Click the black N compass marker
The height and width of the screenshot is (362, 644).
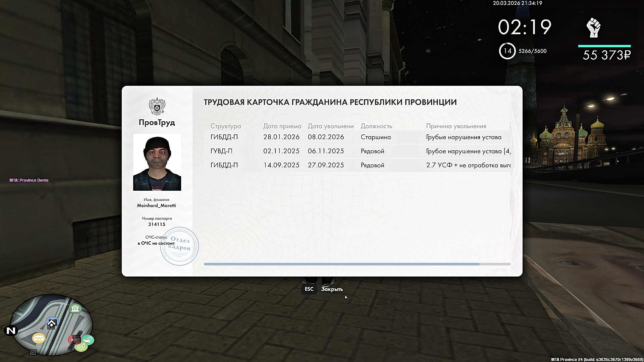(11, 331)
